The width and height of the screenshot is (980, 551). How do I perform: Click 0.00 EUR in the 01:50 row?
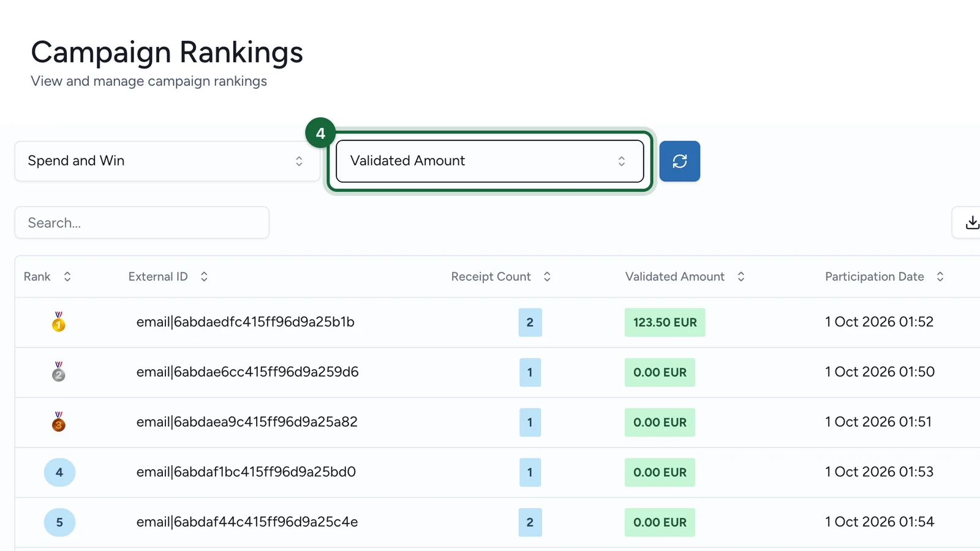coord(660,372)
